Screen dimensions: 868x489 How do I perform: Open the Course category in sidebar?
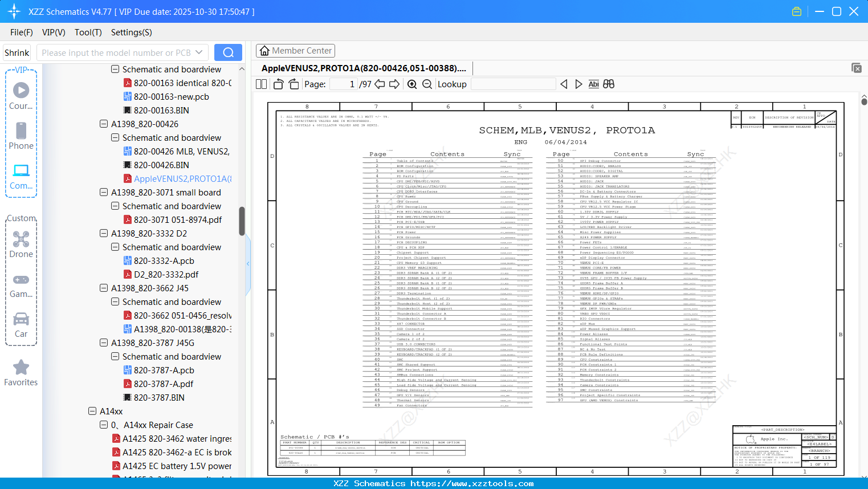click(21, 96)
